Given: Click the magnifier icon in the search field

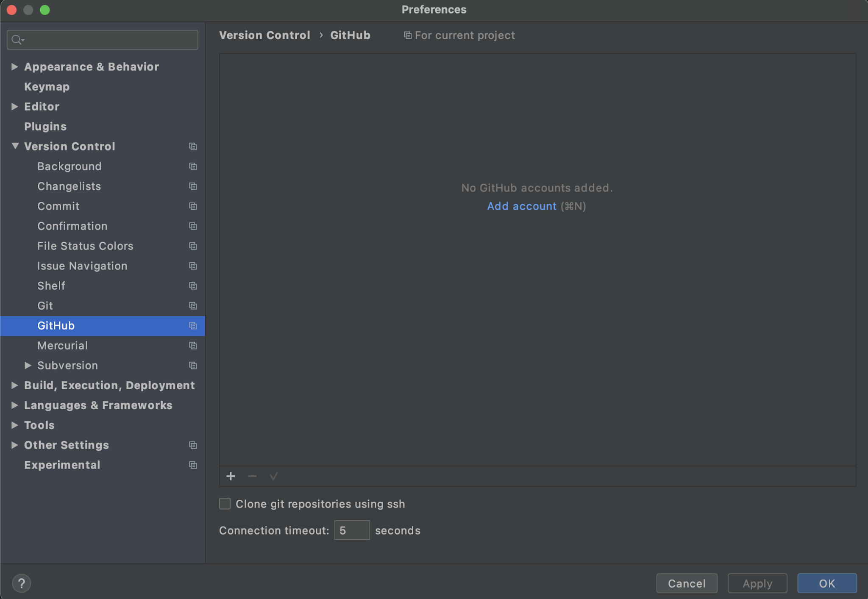Looking at the screenshot, I should 17,39.
